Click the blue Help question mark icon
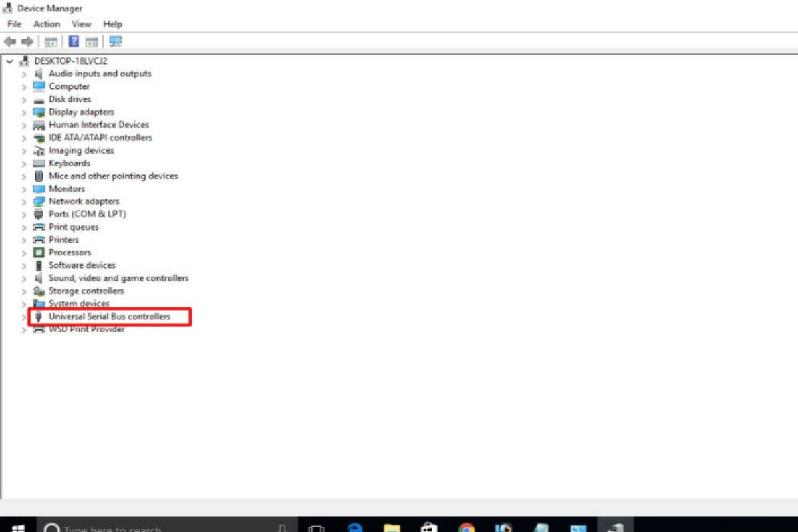 (74, 42)
